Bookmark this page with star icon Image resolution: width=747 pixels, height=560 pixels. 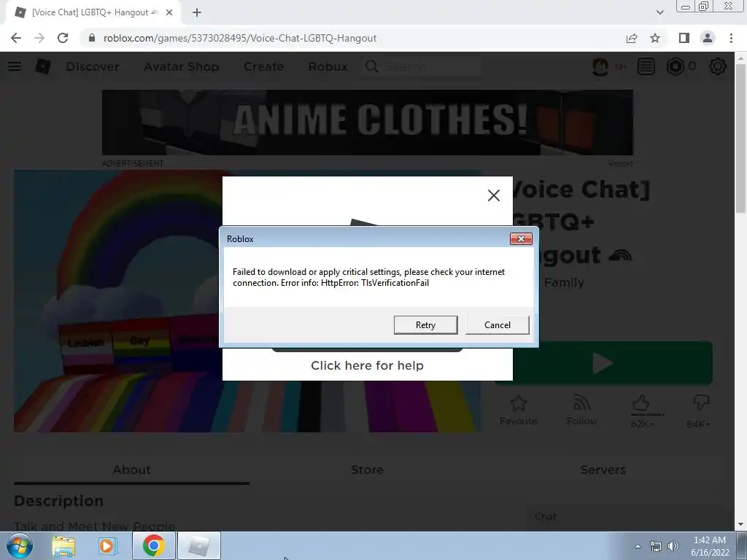tap(655, 38)
